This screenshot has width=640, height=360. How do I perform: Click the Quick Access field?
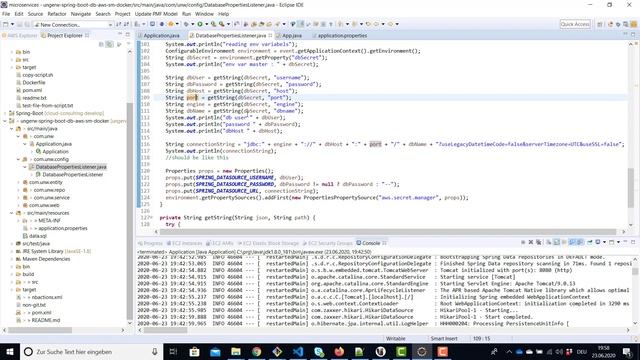(x=575, y=24)
